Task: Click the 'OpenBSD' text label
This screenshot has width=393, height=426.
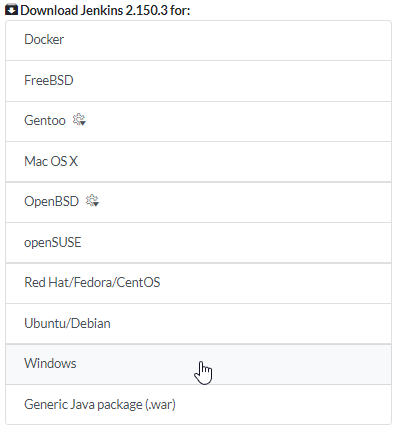Action: pos(51,201)
